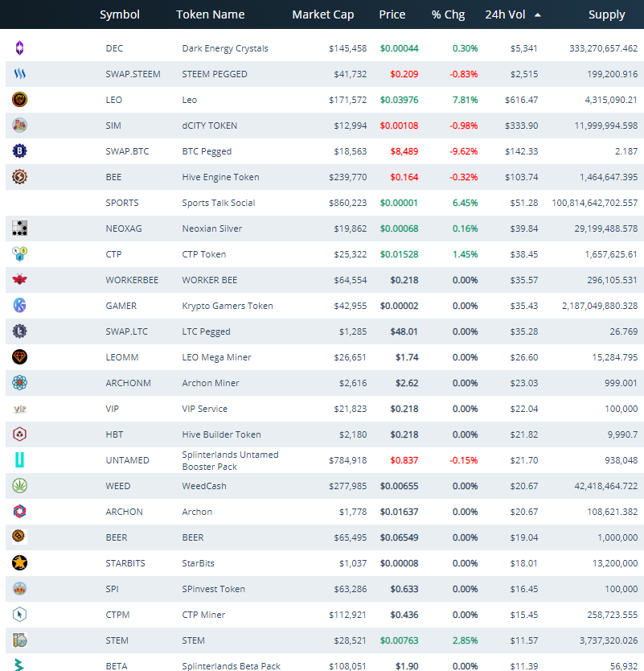
Task: Select the Krypto Gamers Token name
Action: 228,306
